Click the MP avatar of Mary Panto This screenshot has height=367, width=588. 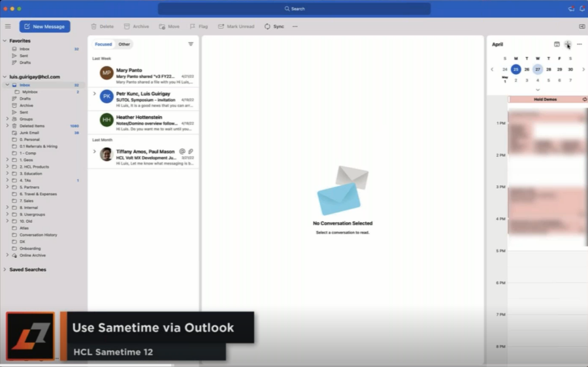[106, 72]
